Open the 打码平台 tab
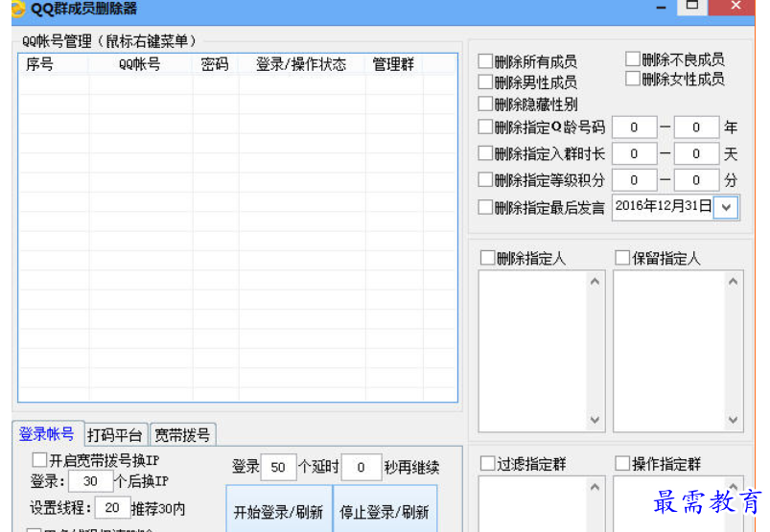 (x=115, y=435)
